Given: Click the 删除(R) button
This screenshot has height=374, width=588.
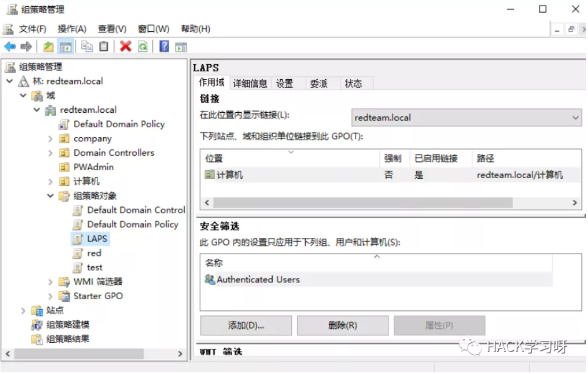Looking at the screenshot, I should click(343, 325).
